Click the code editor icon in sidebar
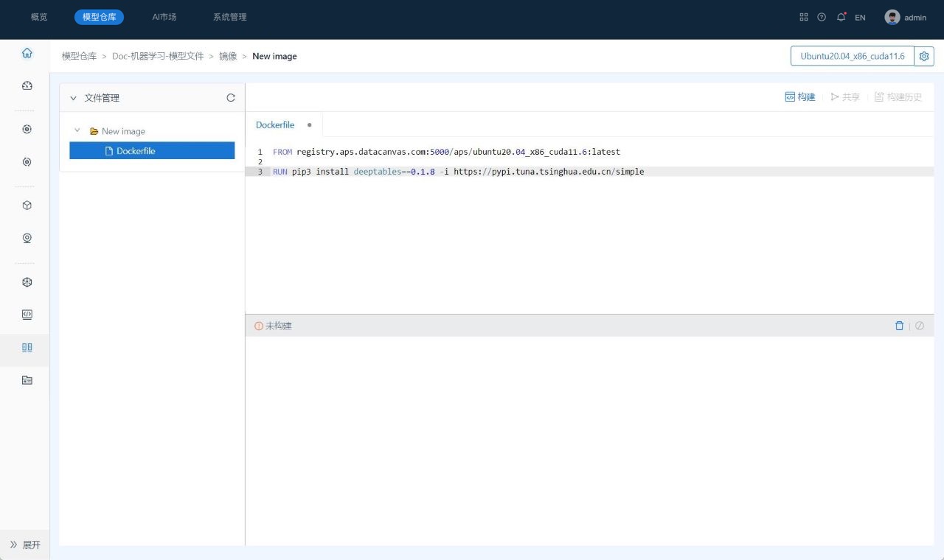 click(27, 315)
